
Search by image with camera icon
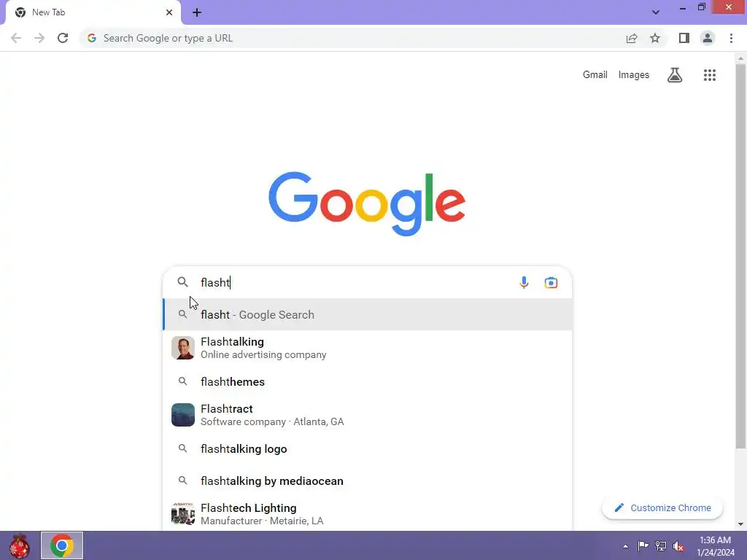pos(551,282)
